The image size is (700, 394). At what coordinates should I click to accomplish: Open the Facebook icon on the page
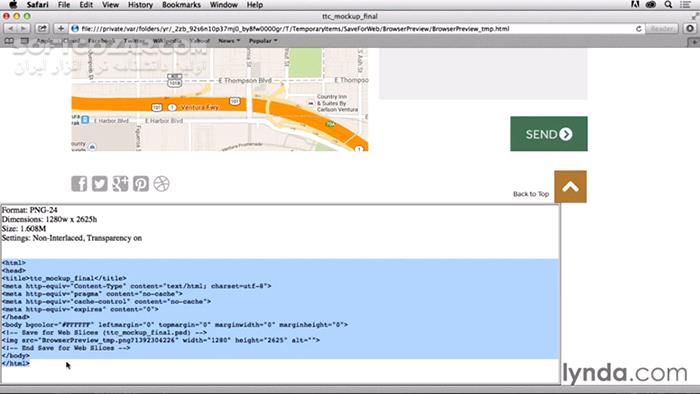[x=79, y=183]
